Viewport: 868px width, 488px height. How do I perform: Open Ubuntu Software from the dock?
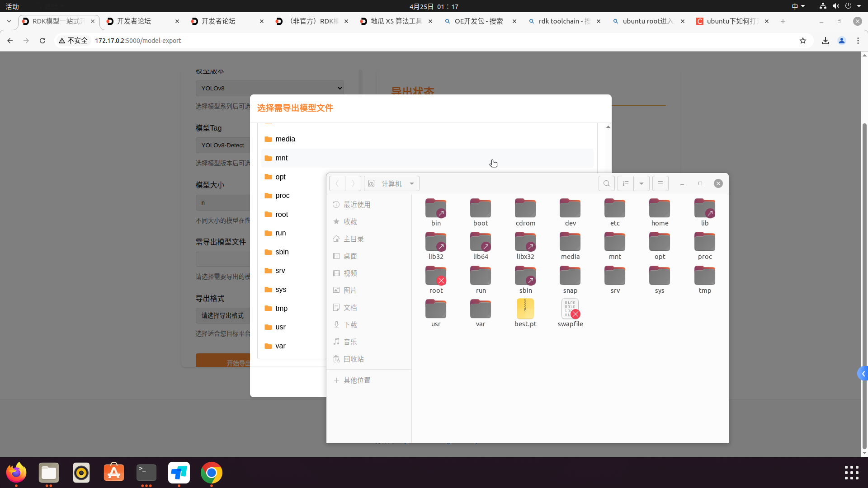114,473
